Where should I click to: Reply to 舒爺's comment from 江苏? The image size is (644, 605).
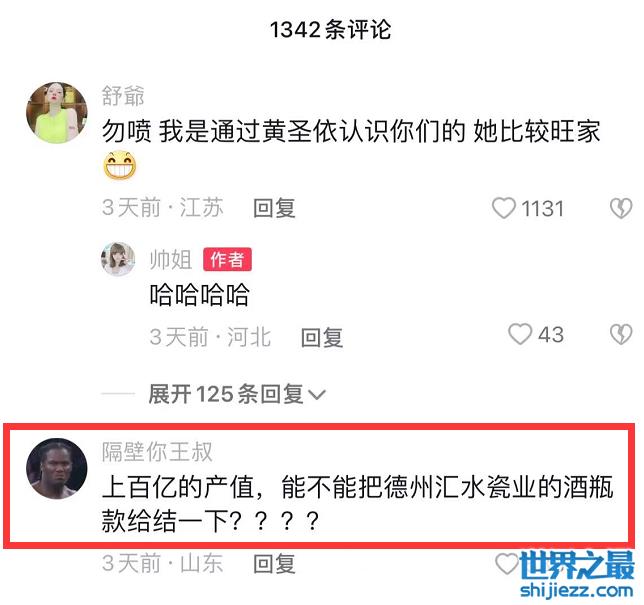point(274,208)
